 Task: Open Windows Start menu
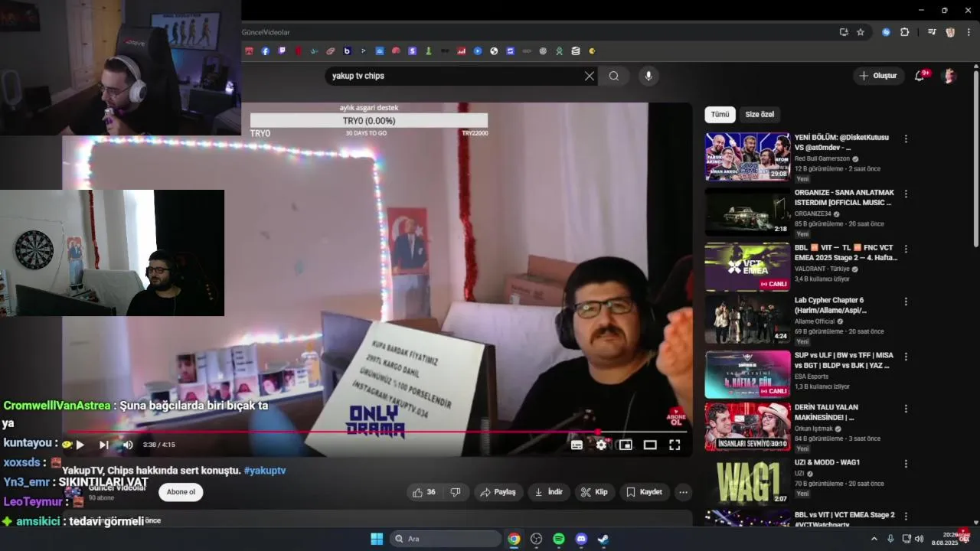[377, 539]
